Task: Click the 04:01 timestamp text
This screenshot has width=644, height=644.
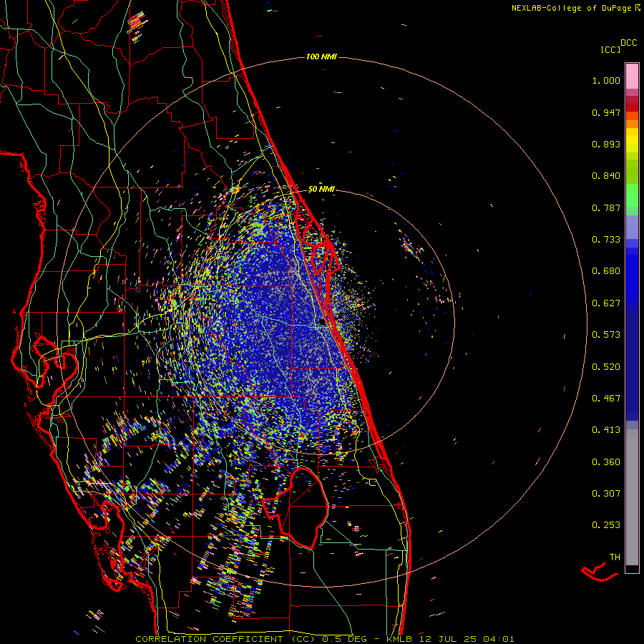Action: [499, 639]
